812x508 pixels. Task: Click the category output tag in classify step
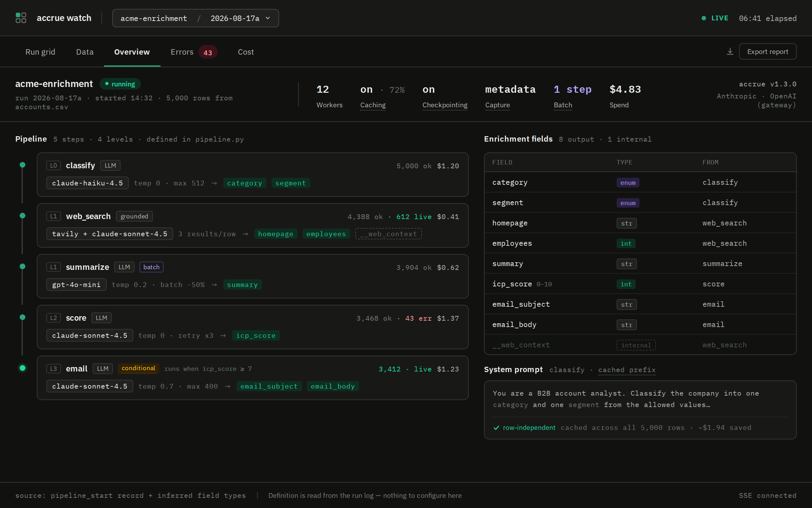[245, 183]
